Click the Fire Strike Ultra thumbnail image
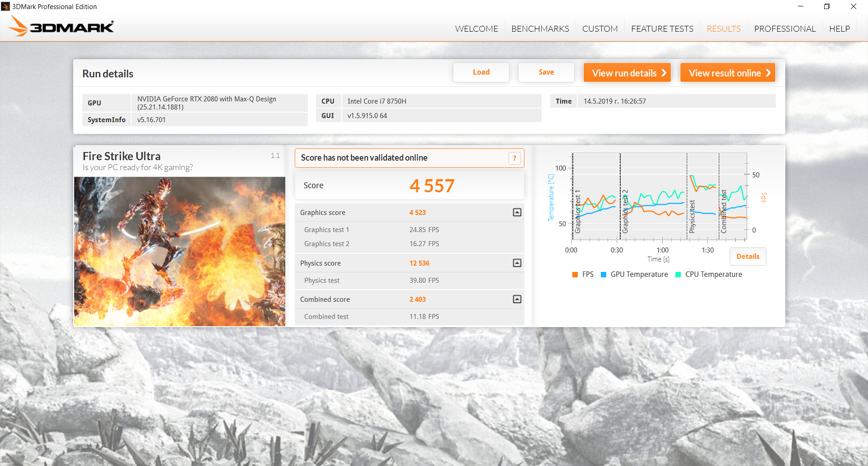 tap(179, 252)
